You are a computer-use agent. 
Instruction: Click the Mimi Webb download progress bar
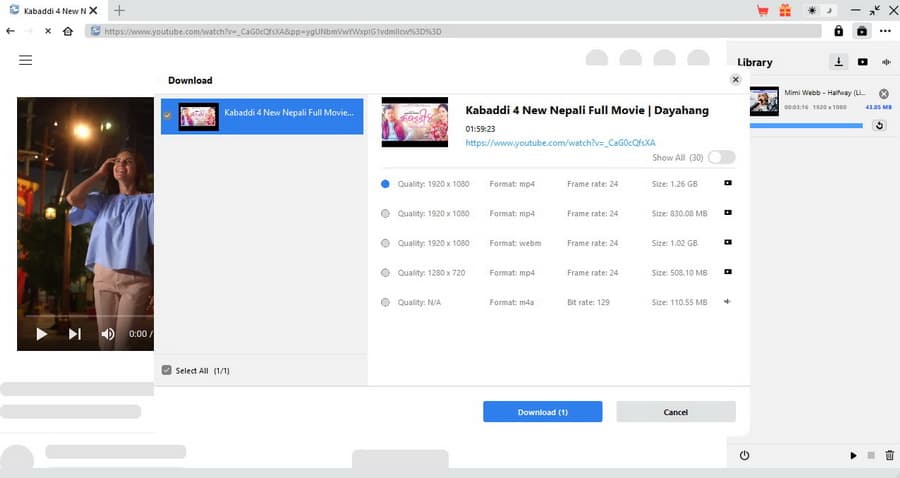click(x=805, y=126)
